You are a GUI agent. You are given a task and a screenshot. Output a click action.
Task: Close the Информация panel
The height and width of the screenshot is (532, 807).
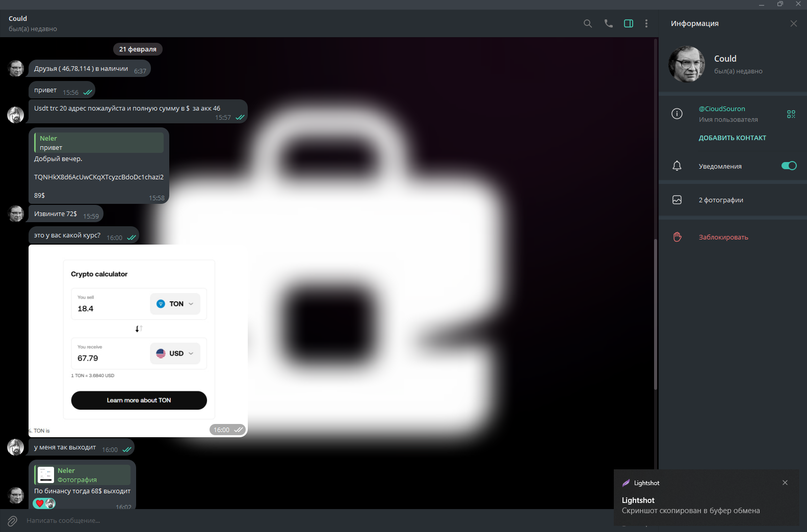[x=794, y=23]
